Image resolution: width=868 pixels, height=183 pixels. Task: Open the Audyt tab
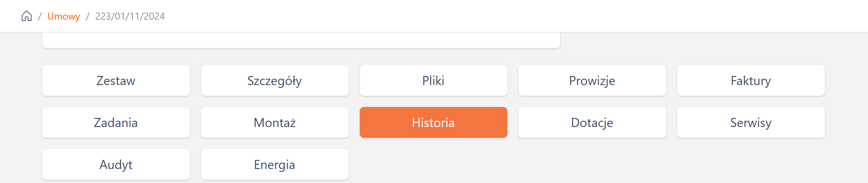(x=116, y=164)
